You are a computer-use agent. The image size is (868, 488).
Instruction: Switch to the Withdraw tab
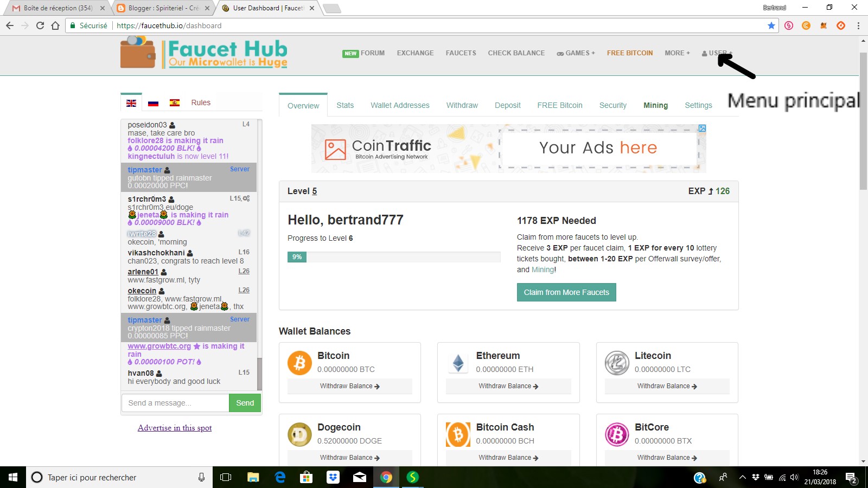coord(462,105)
